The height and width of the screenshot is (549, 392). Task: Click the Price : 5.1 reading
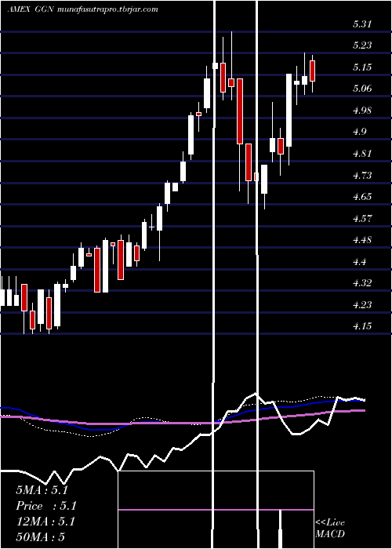coord(45,506)
